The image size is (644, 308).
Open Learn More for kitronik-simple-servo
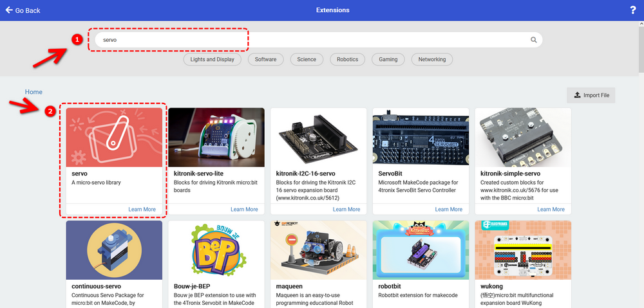tap(551, 209)
